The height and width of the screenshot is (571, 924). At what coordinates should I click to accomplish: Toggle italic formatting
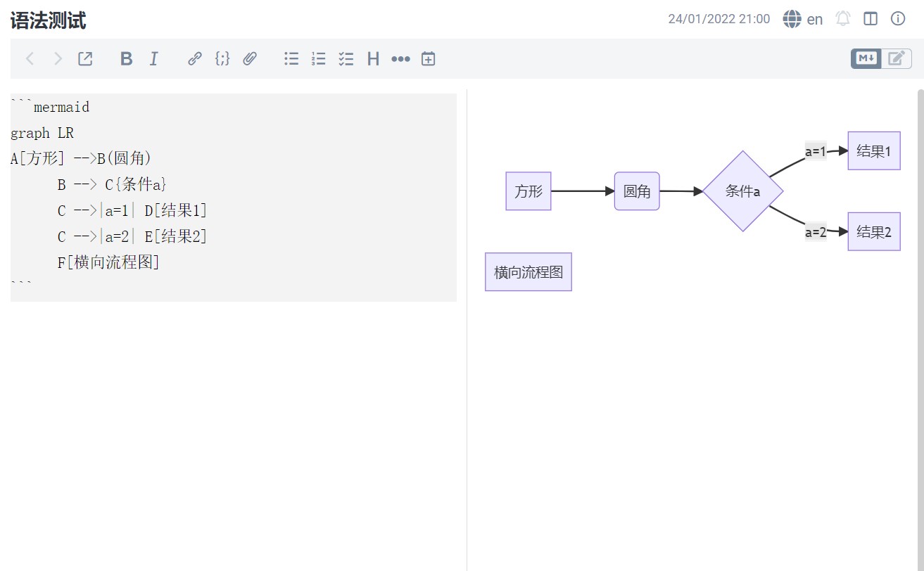click(x=153, y=59)
